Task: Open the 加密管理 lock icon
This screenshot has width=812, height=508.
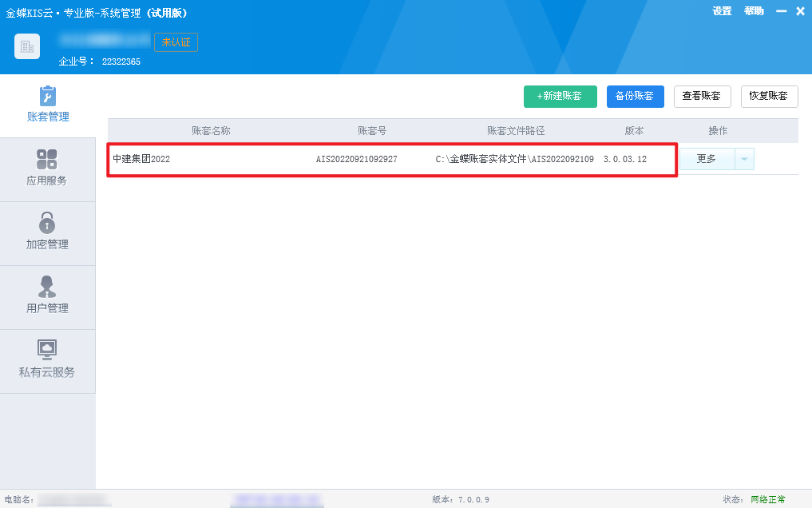Action: click(x=47, y=223)
